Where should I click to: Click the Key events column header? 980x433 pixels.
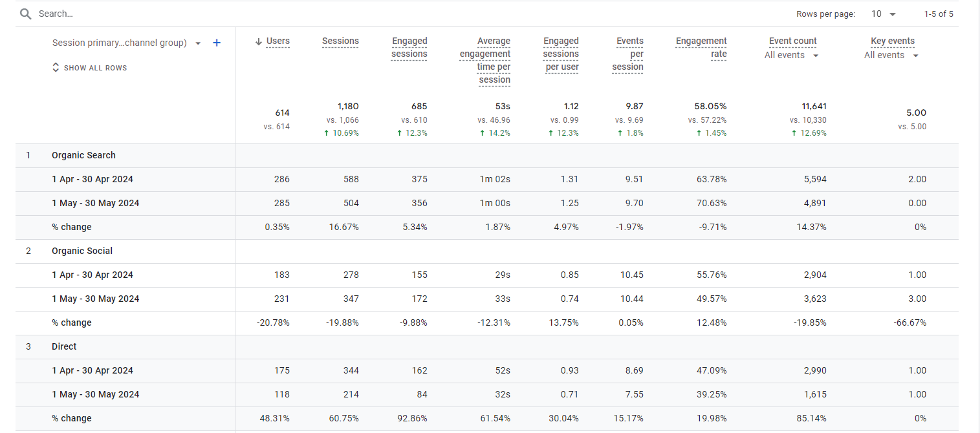coord(893,41)
